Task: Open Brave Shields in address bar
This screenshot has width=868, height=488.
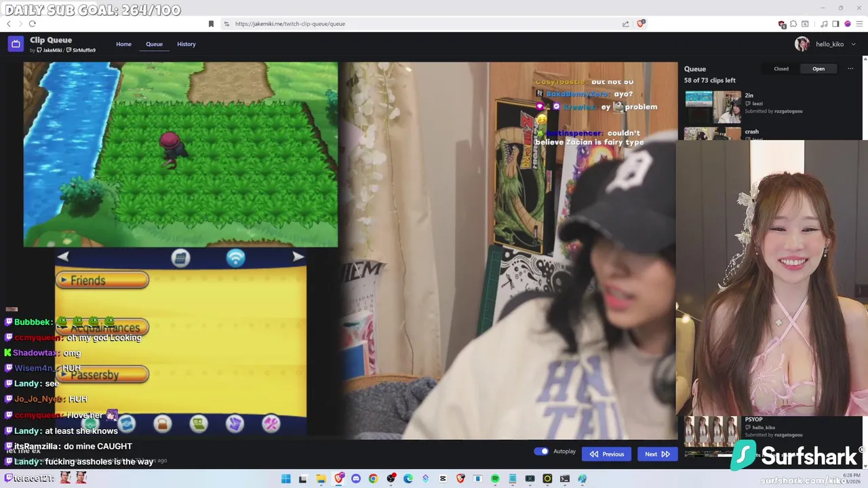Action: pos(641,24)
